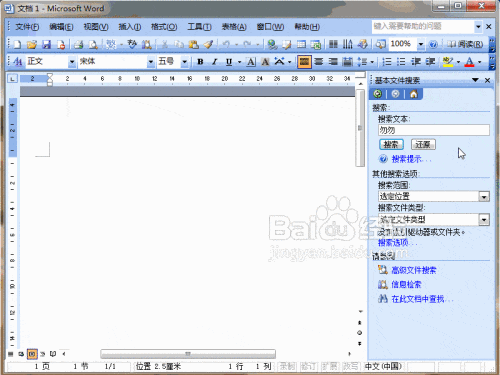Viewport: 500px width, 375px height.
Task: Open the 工具(T) menu
Action: click(x=199, y=27)
